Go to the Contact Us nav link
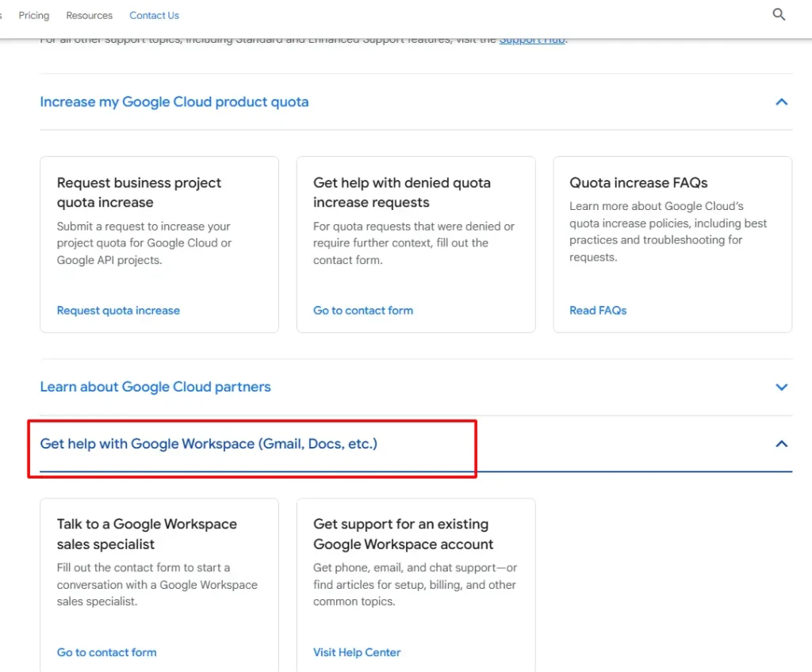This screenshot has width=812, height=672. pos(154,16)
